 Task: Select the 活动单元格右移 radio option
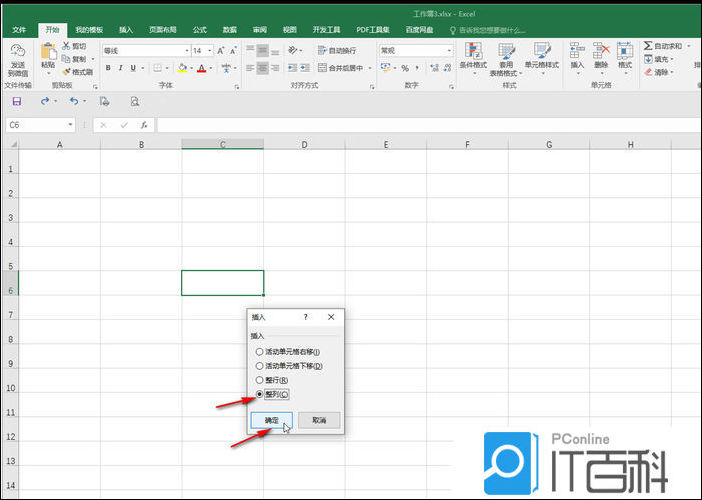[260, 352]
